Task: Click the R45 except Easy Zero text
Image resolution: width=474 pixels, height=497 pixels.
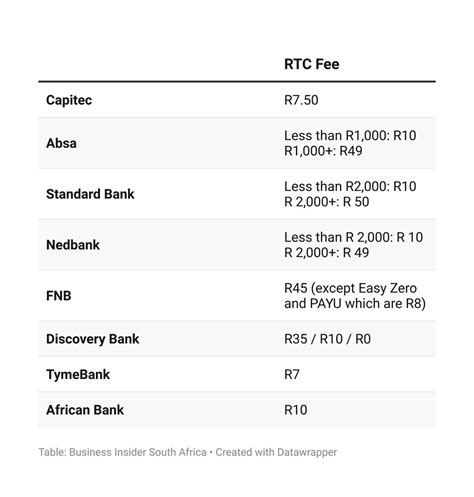Action: (350, 288)
